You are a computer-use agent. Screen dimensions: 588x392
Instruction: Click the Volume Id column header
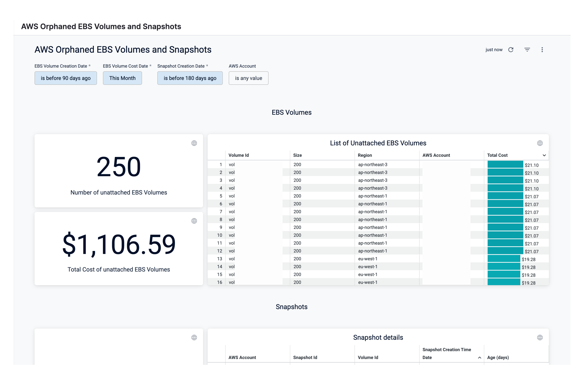(x=238, y=155)
